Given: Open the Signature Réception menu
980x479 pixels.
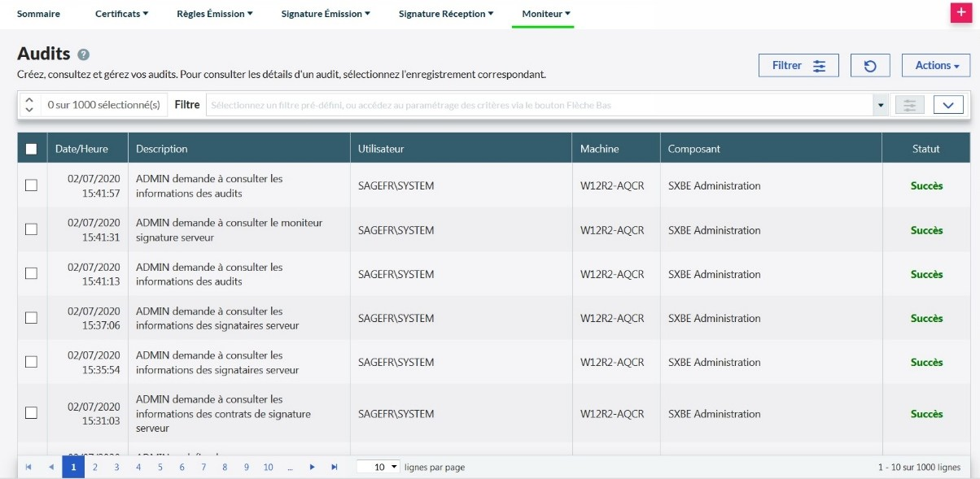Looking at the screenshot, I should click(x=446, y=14).
